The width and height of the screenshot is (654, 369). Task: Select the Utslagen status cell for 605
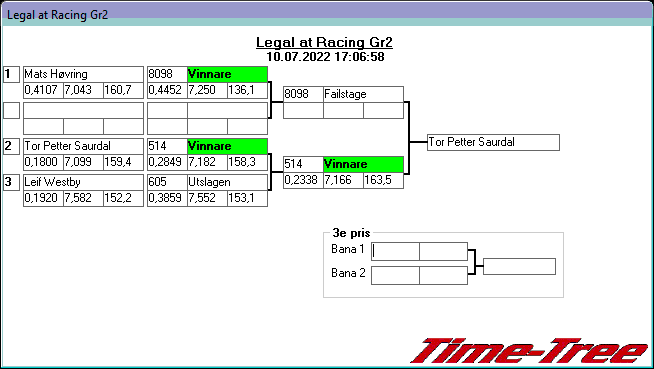[x=227, y=182]
